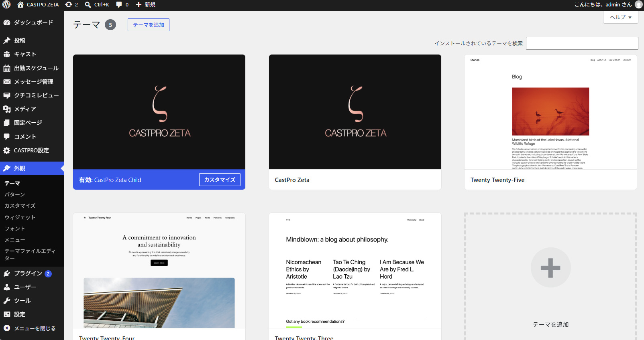This screenshot has width=644, height=340.
Task: Open the コメント sidebar item
Action: click(32, 137)
